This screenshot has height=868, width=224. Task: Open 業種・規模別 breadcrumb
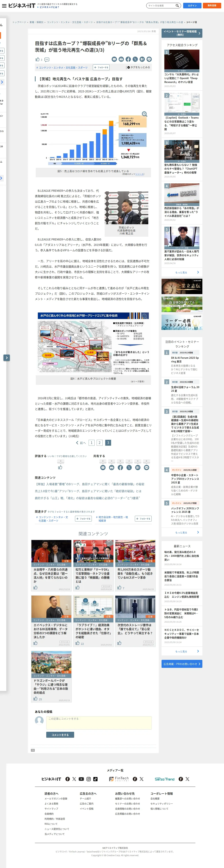click(x=36, y=22)
